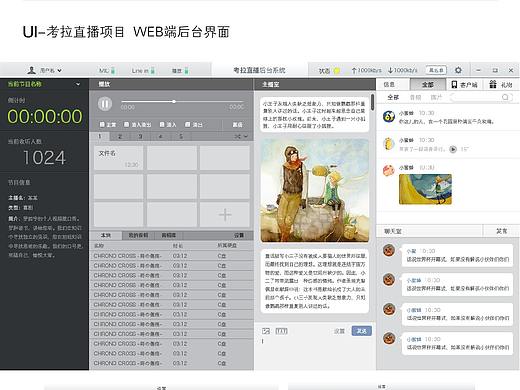Expand the arrow beside the shuffle icon
The image size is (520, 390).
click(x=246, y=136)
